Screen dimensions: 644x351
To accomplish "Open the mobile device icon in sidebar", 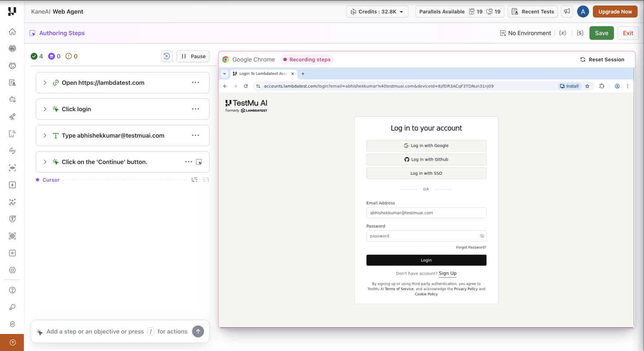I will click(12, 134).
